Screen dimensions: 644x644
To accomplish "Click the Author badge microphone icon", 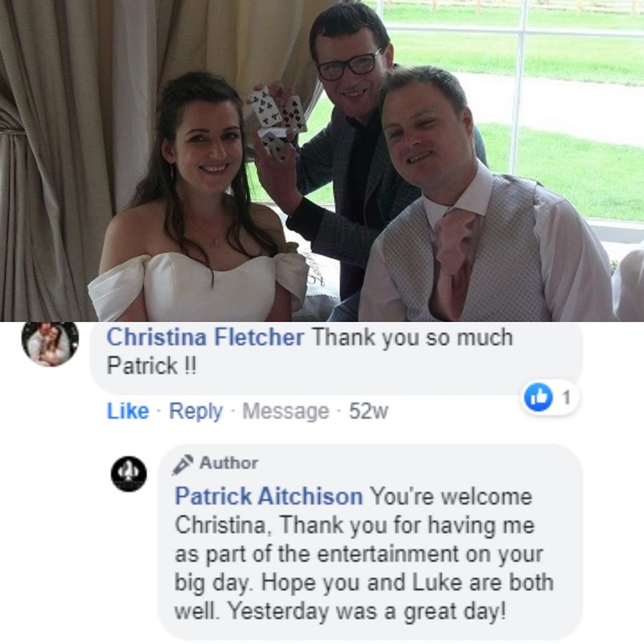I will pos(182,464).
